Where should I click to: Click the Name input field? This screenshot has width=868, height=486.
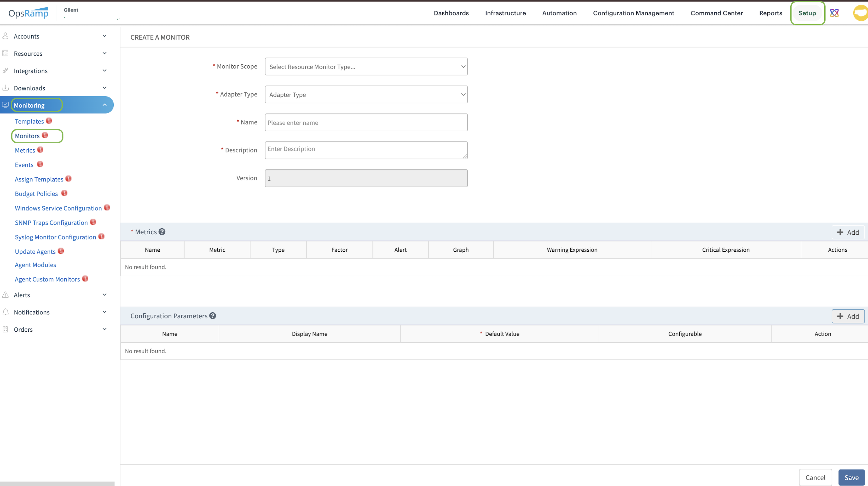pos(366,122)
